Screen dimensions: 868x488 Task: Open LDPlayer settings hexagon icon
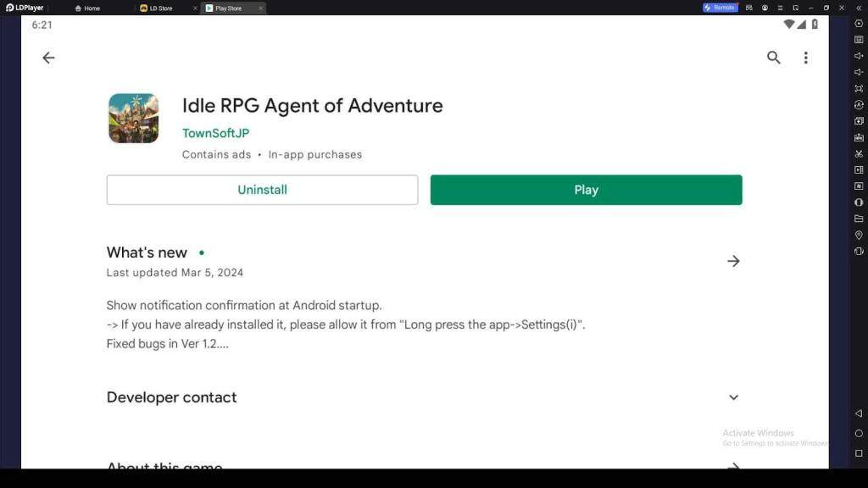pyautogui.click(x=859, y=24)
